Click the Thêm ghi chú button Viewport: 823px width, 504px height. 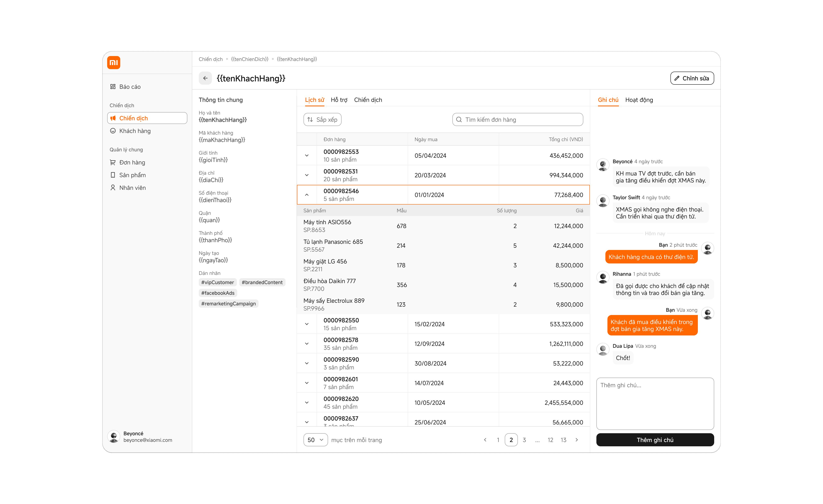[x=655, y=440]
